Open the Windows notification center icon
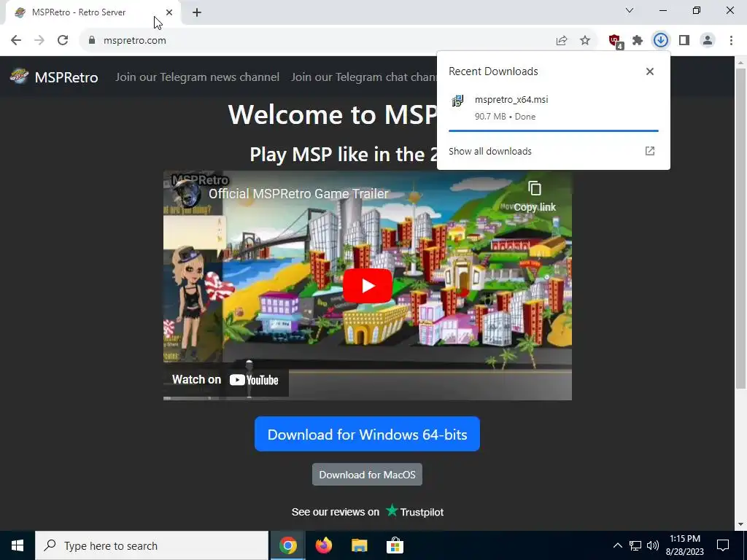Screen dimensions: 747x560 coord(723,545)
